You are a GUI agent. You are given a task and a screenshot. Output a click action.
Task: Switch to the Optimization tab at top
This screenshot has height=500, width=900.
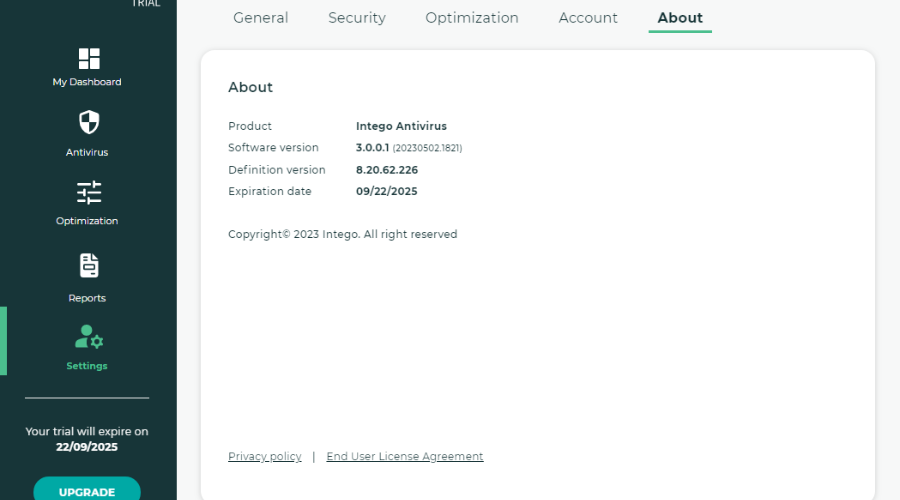(472, 18)
